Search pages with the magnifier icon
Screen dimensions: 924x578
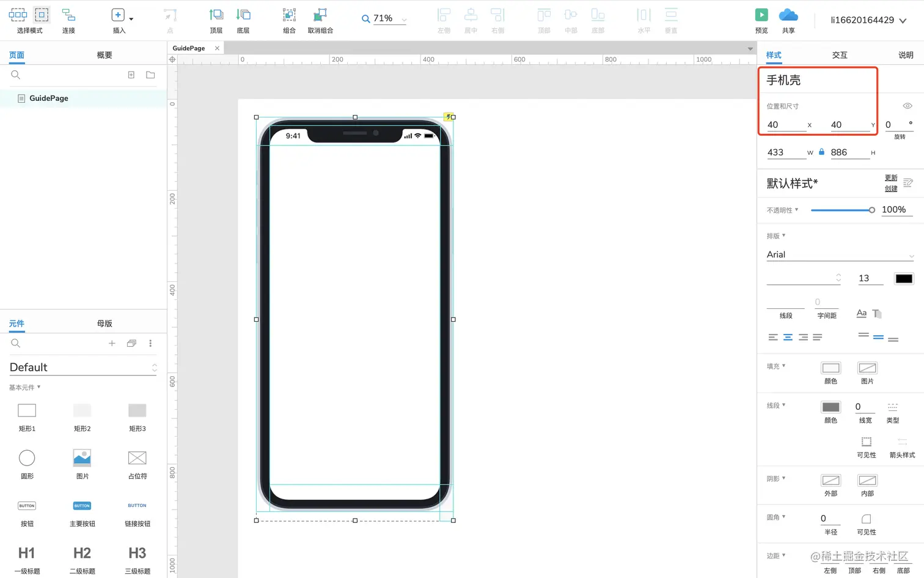point(16,75)
